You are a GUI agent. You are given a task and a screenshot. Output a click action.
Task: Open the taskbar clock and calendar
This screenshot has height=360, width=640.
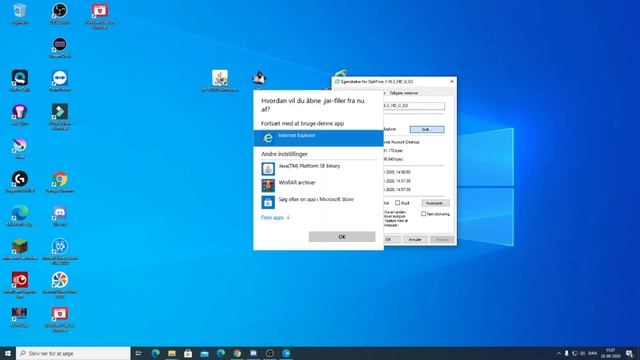coord(610,353)
